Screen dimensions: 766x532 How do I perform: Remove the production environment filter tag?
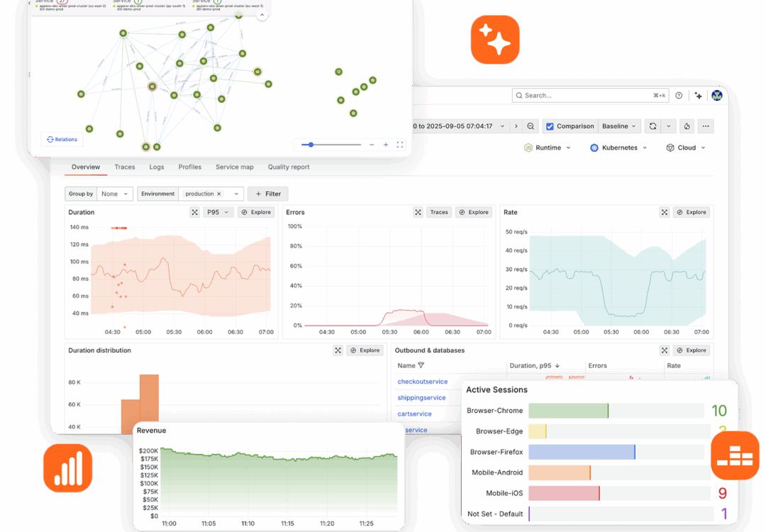218,194
